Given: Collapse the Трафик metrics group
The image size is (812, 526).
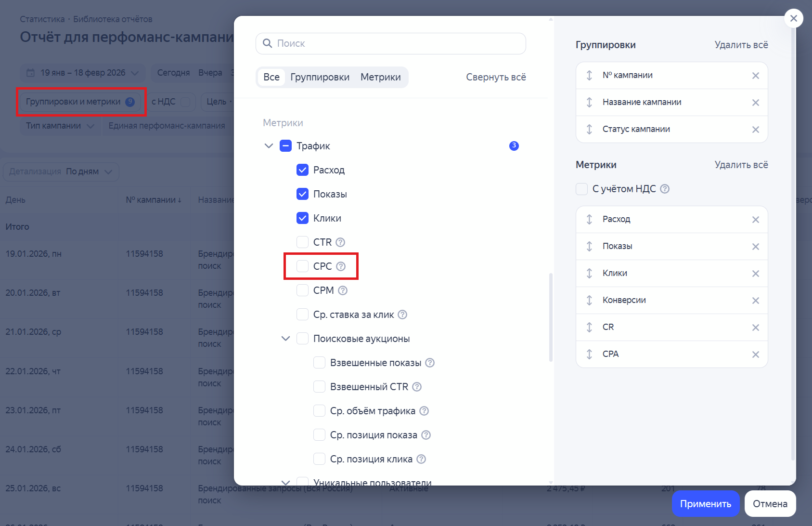Looking at the screenshot, I should coord(269,146).
